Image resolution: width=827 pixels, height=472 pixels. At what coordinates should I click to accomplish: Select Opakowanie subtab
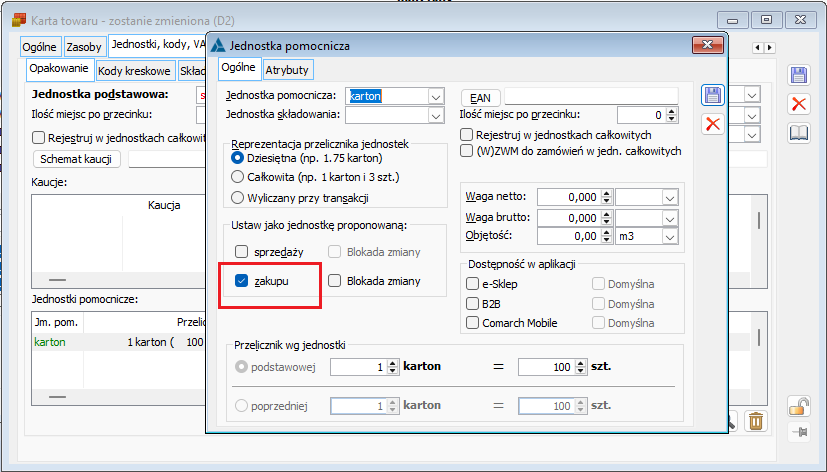click(x=59, y=69)
